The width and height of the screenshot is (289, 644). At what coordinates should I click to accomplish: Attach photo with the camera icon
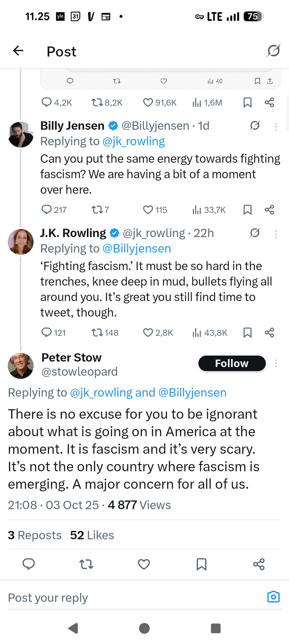coord(273,597)
